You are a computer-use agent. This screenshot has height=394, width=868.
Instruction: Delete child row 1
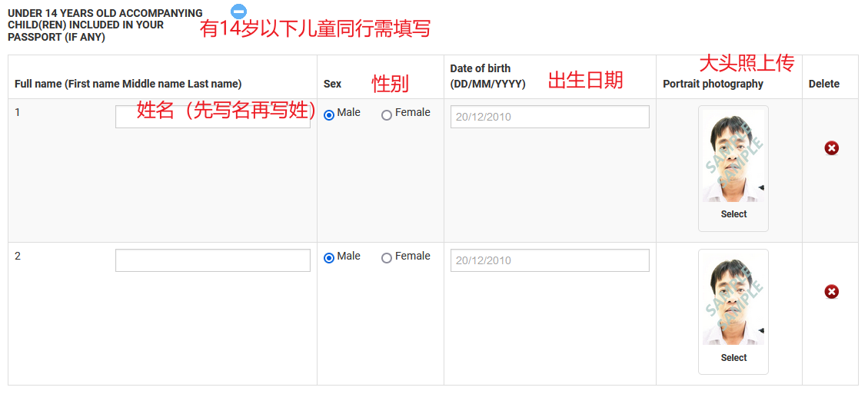pos(831,148)
